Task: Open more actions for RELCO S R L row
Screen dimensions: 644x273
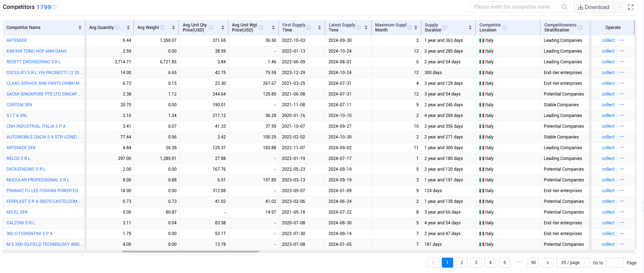Action: (622, 159)
